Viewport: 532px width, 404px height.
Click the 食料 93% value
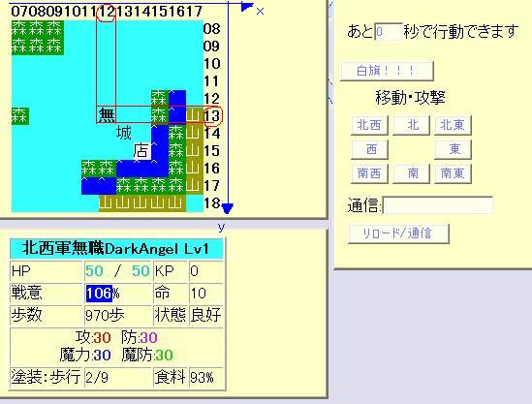coord(202,377)
